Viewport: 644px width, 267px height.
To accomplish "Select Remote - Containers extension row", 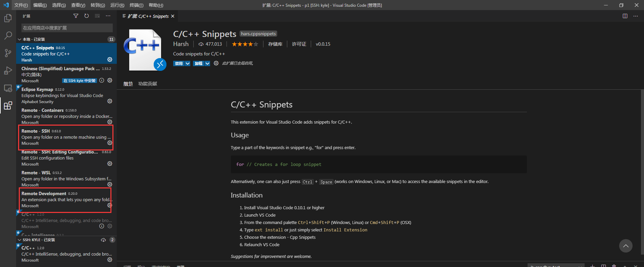I will click(66, 116).
